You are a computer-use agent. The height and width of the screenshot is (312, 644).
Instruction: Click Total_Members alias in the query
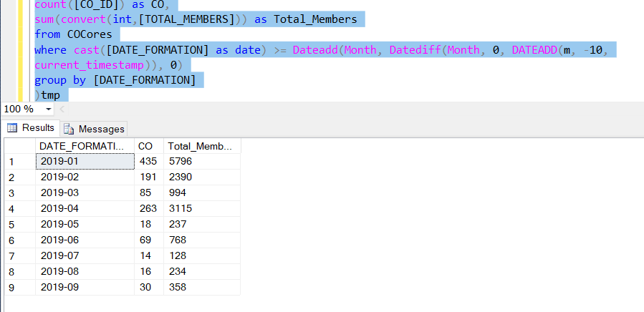coord(315,19)
